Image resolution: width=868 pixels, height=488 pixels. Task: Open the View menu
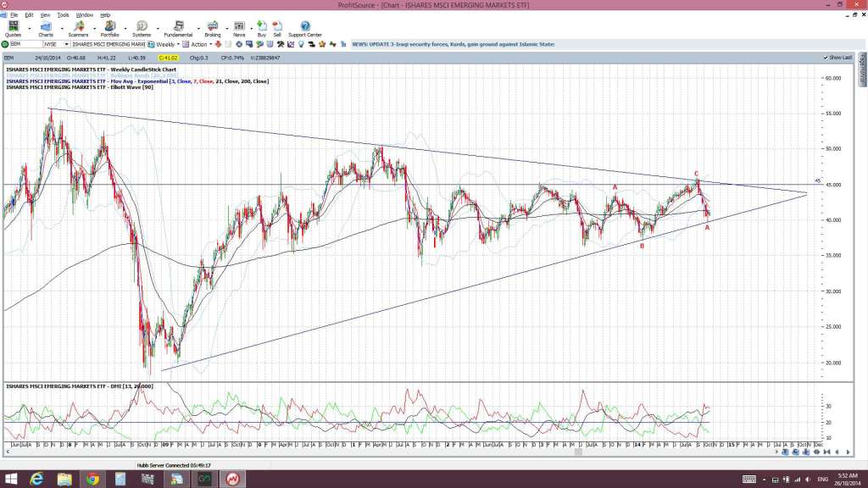46,15
